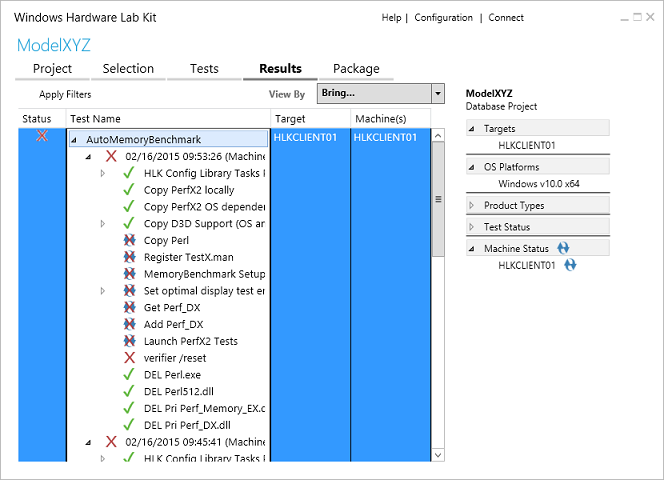Viewport: 664px width, 480px height.
Task: Click green checkmark beside DEL Pri Perf_DX.dll
Action: click(129, 425)
